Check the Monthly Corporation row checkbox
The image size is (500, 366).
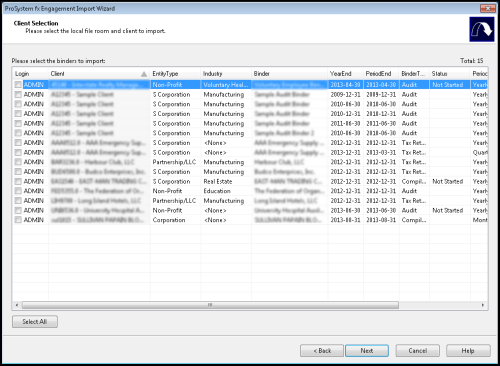pyautogui.click(x=18, y=220)
